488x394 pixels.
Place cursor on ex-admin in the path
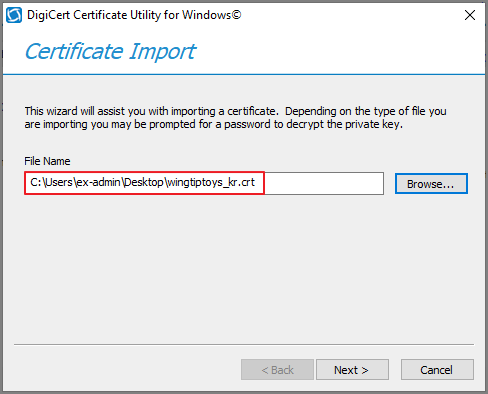tap(98, 182)
